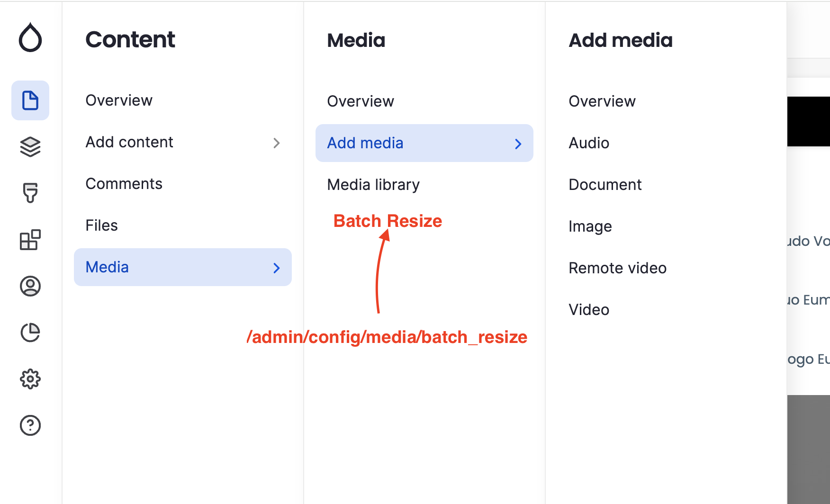Image resolution: width=830 pixels, height=504 pixels.
Task: Click the Configuration gear icon
Action: coord(30,378)
